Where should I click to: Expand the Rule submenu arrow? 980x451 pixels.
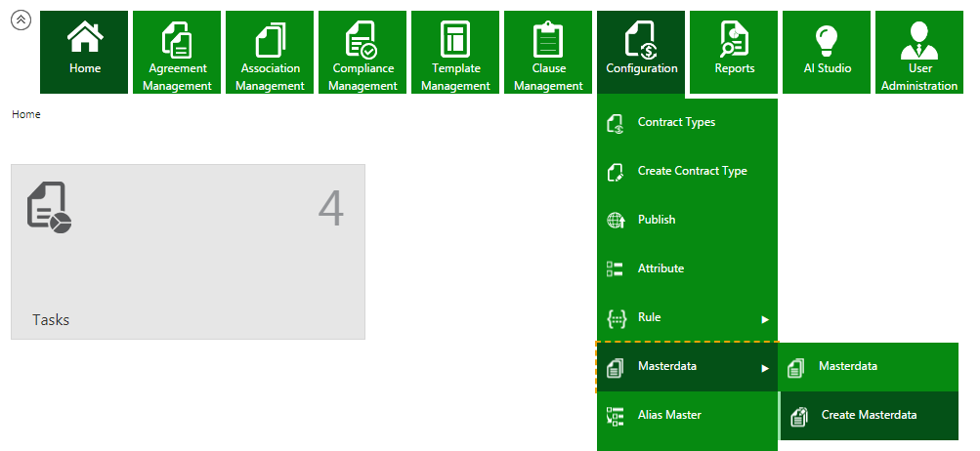click(765, 319)
